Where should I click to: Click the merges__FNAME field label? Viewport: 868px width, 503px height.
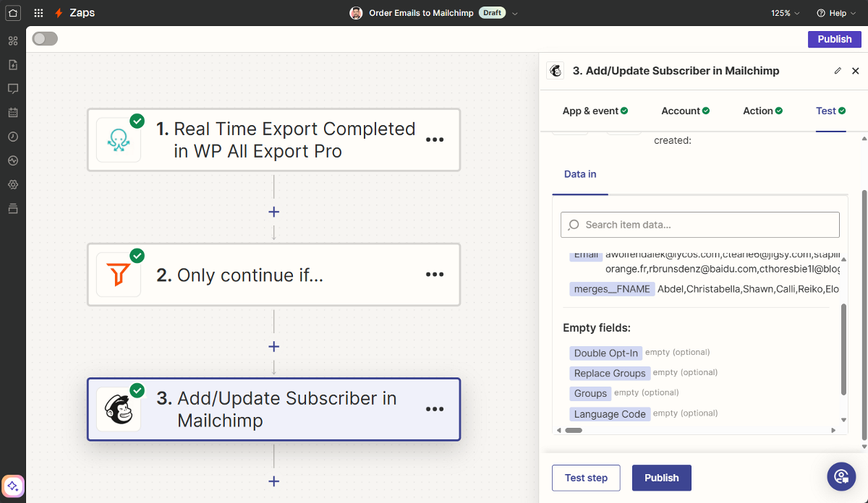612,289
